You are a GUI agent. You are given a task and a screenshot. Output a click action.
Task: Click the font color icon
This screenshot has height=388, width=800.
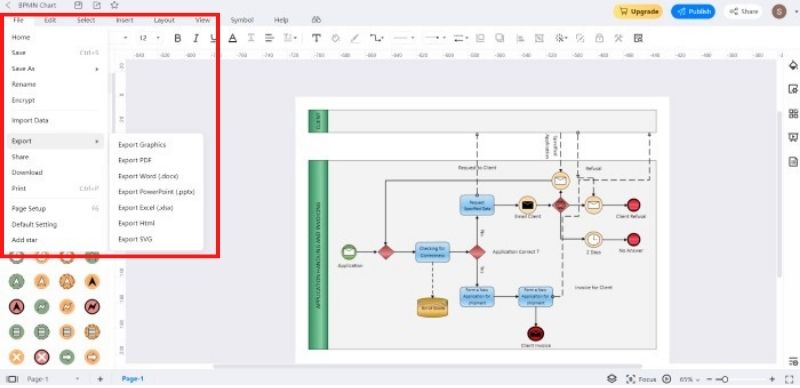(x=233, y=38)
